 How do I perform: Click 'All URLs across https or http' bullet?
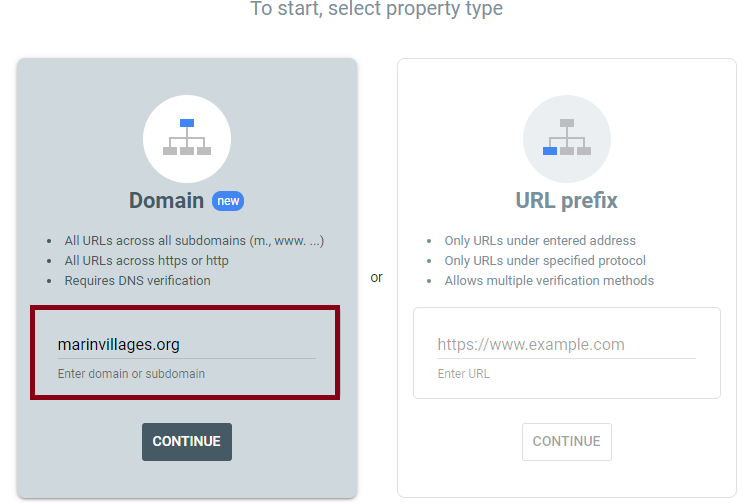[147, 261]
